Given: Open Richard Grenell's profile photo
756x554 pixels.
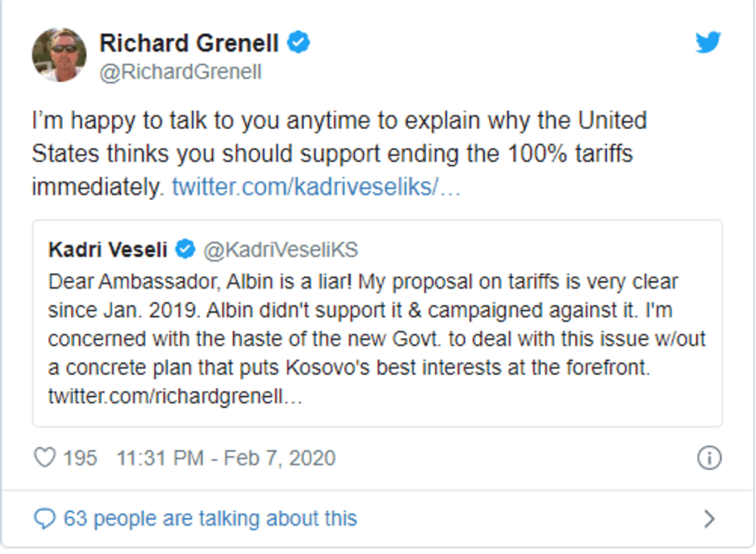Looking at the screenshot, I should [59, 55].
